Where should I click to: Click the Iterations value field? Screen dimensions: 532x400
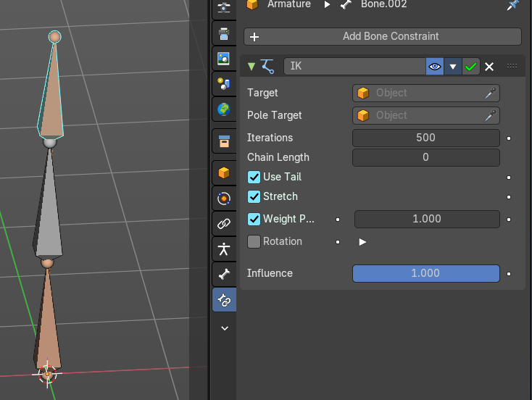pyautogui.click(x=425, y=138)
